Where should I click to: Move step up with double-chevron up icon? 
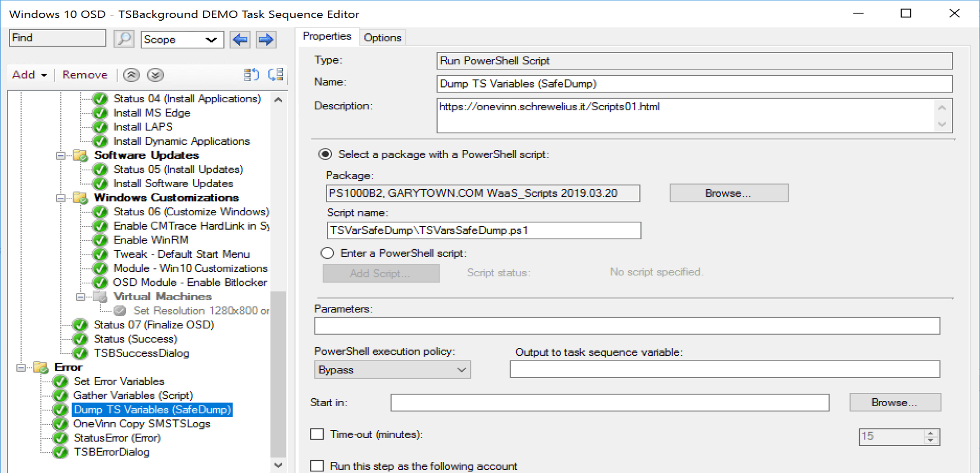point(131,75)
